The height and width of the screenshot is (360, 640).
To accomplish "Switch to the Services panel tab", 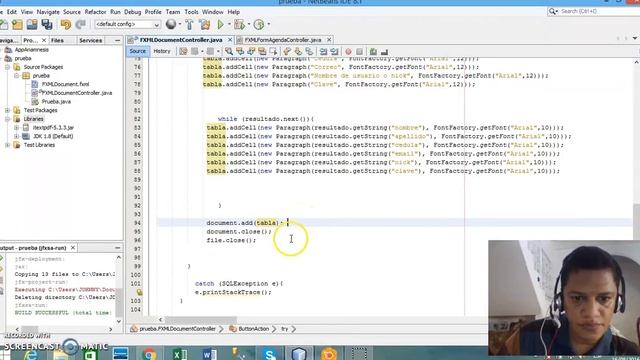I will (91, 40).
